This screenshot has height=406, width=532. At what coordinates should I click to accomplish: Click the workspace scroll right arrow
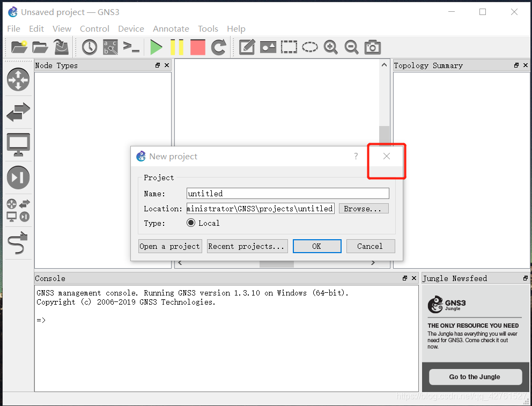pyautogui.click(x=373, y=263)
